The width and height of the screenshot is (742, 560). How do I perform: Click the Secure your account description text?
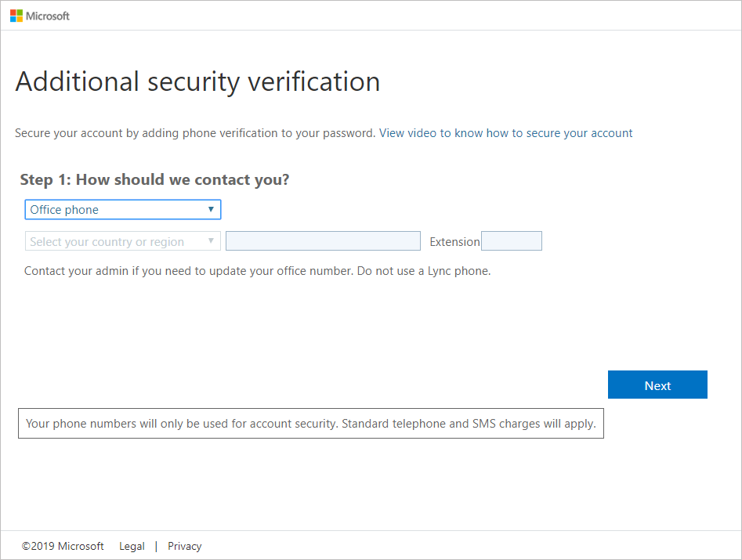pos(195,133)
